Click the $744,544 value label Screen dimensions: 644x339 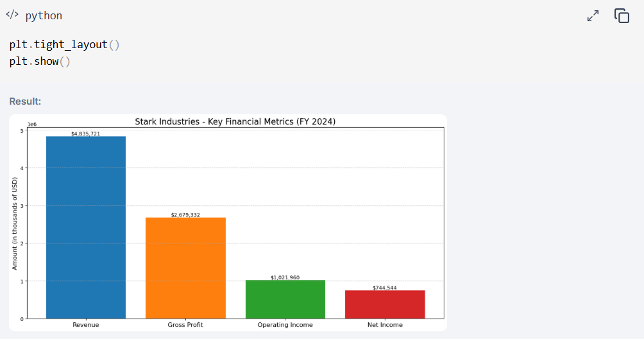pyautogui.click(x=385, y=288)
